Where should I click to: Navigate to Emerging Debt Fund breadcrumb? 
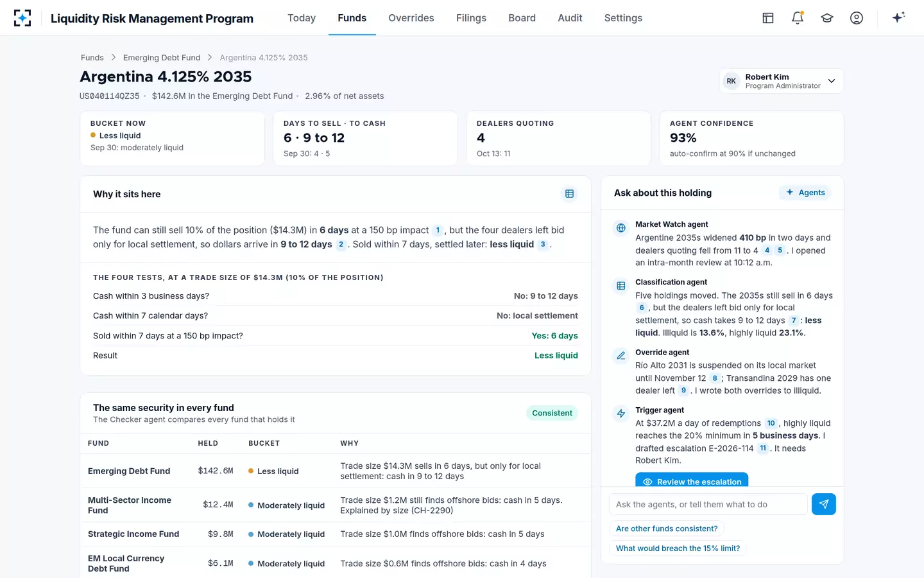coord(162,58)
